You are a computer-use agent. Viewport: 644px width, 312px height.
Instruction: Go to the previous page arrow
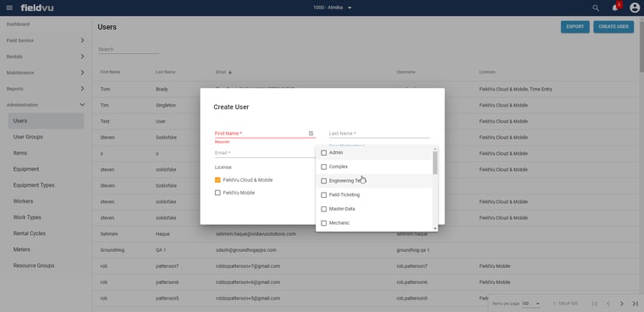608,304
